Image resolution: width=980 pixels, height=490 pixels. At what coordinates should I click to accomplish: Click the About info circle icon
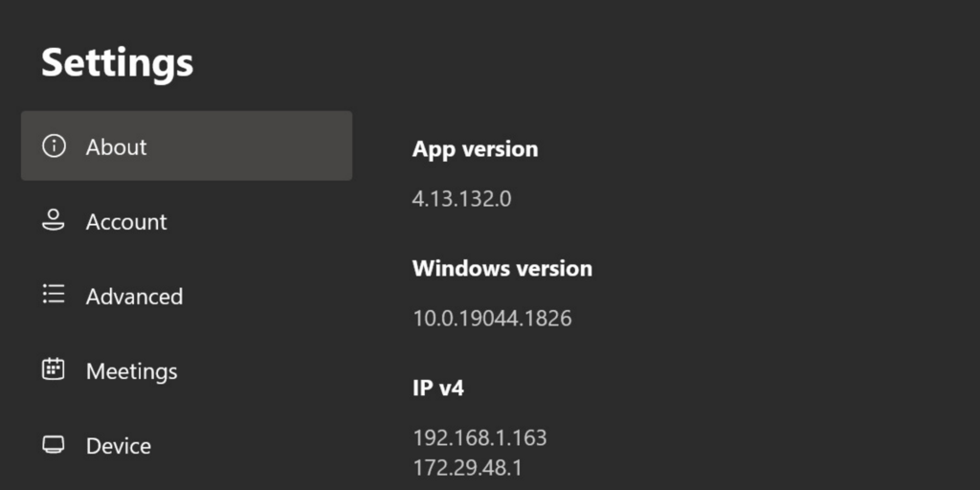[54, 146]
